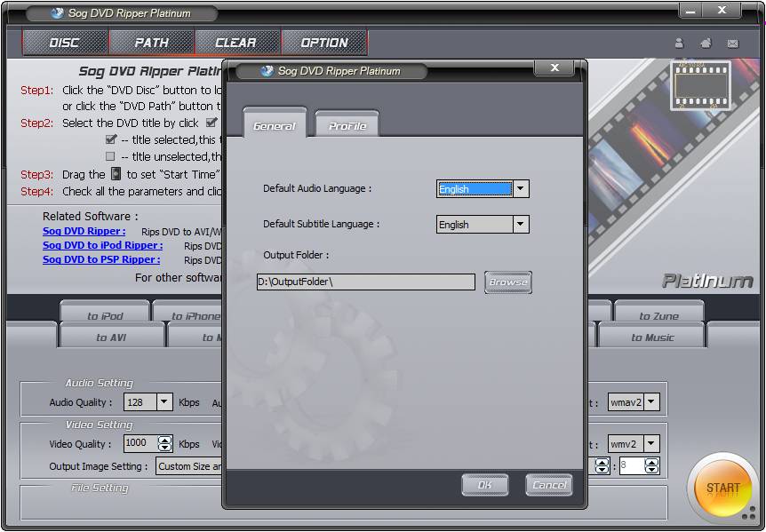Click the Video Quality 1000 value field
Image resolution: width=766 pixels, height=532 pixels.
140,443
